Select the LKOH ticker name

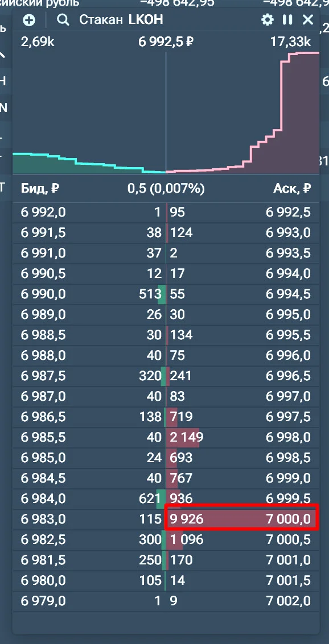pyautogui.click(x=146, y=20)
